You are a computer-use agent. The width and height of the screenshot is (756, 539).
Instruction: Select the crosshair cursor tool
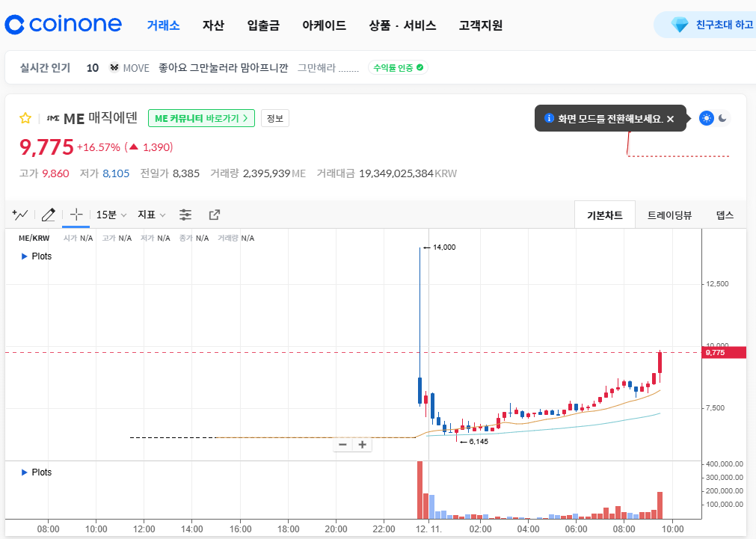coord(76,215)
